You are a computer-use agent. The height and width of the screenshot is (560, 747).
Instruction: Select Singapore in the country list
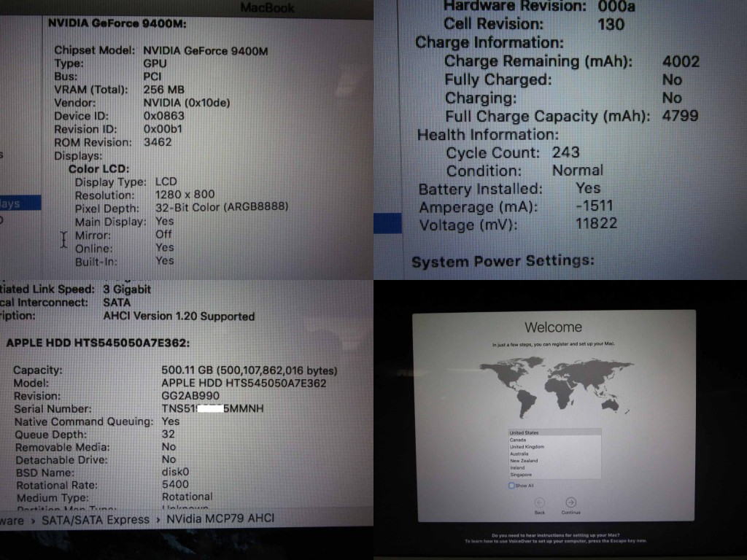[554, 475]
